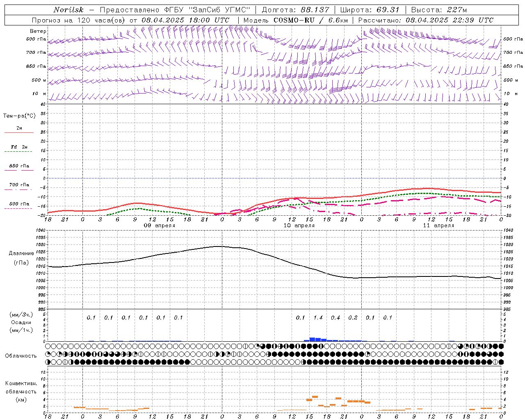
Task: Click the Облачность cloud cover label
Action: 21,356
